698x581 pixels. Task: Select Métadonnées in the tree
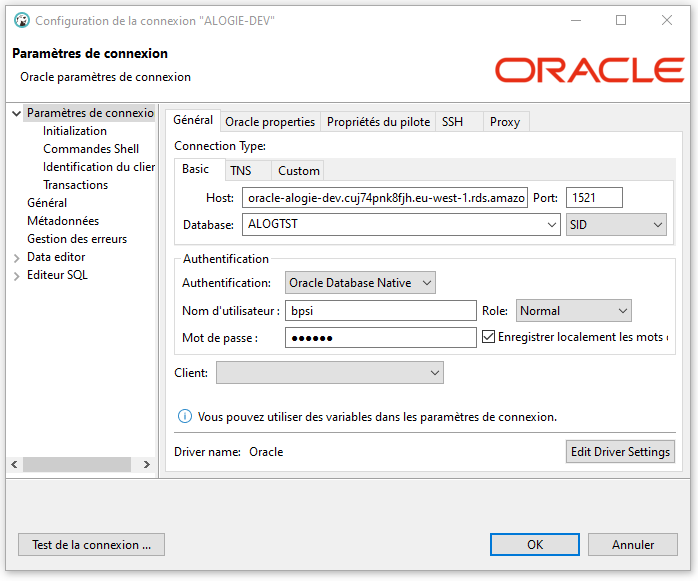[x=63, y=221]
